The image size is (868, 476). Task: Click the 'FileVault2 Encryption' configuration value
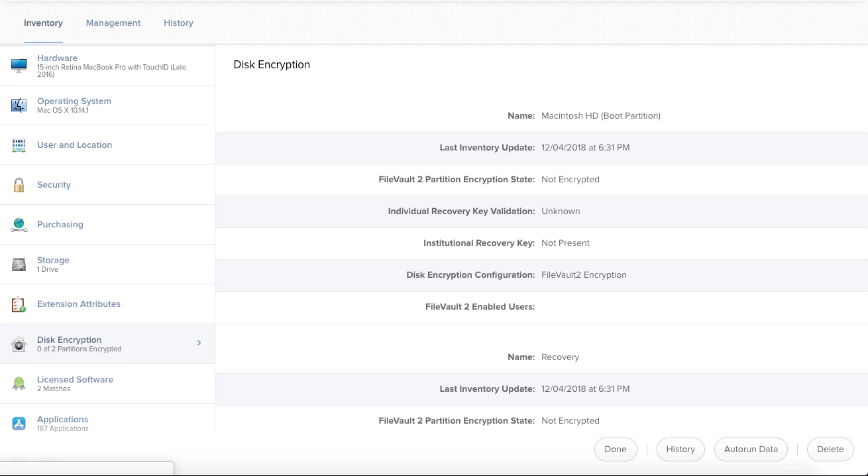[584, 274]
